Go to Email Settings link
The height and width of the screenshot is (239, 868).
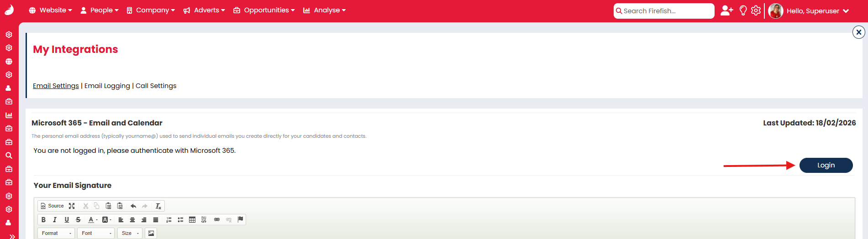coord(56,86)
